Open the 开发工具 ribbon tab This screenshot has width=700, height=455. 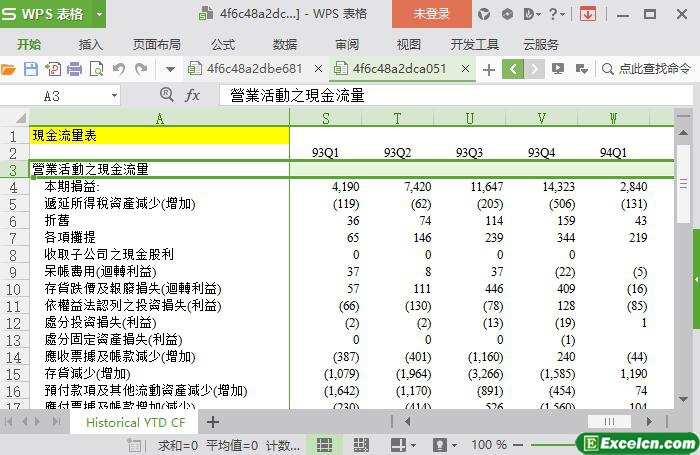click(x=475, y=44)
